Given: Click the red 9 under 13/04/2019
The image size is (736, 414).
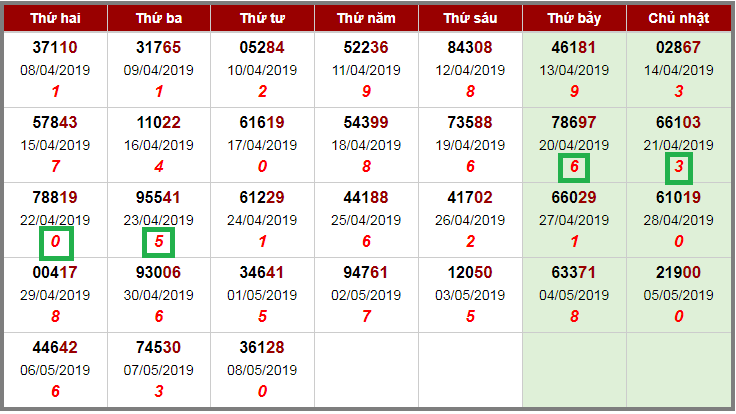Looking at the screenshot, I should 574,92.
